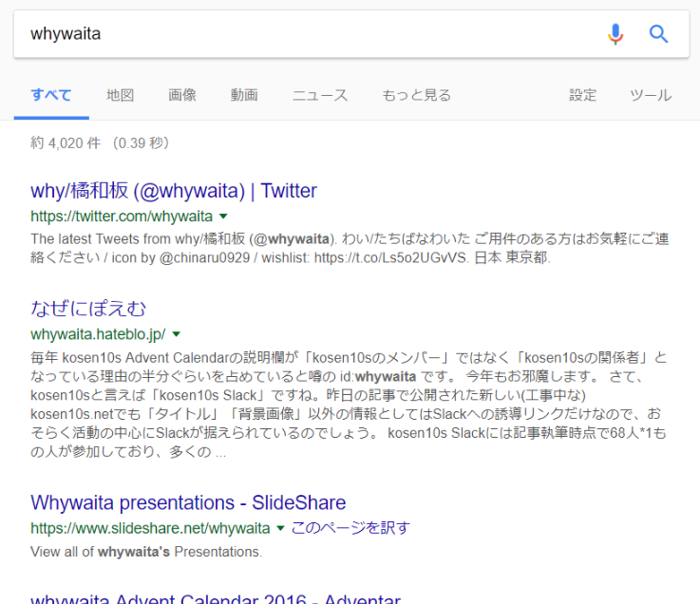This screenshot has height=604, width=700.
Task: Open the 動画 results tab
Action: pyautogui.click(x=244, y=95)
